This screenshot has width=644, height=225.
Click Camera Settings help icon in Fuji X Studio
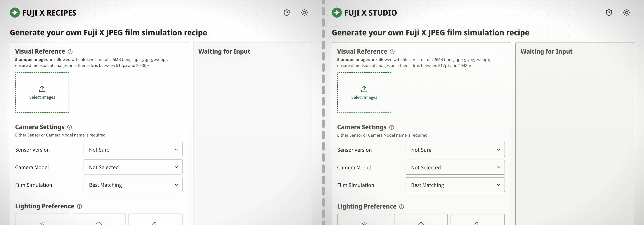point(392,127)
